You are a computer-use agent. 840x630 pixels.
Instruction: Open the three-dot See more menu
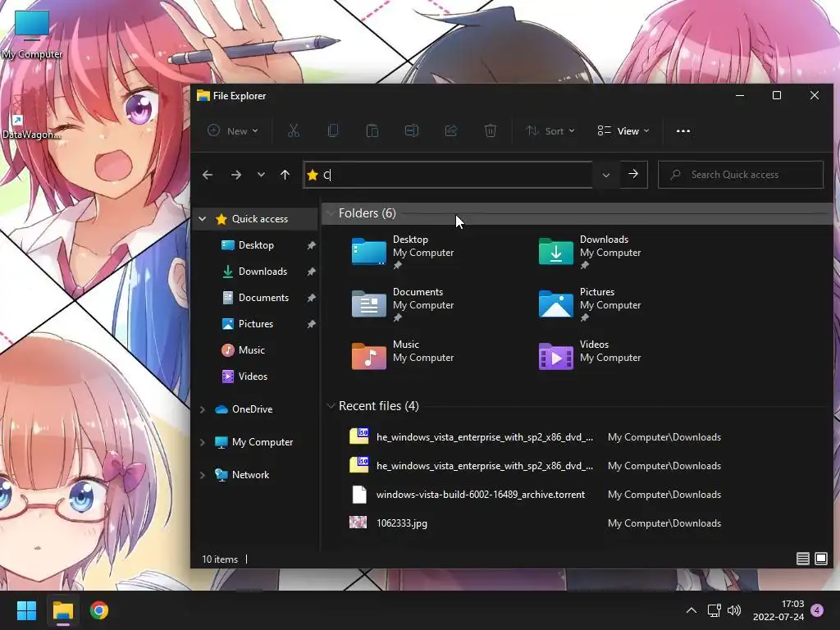[x=683, y=130]
